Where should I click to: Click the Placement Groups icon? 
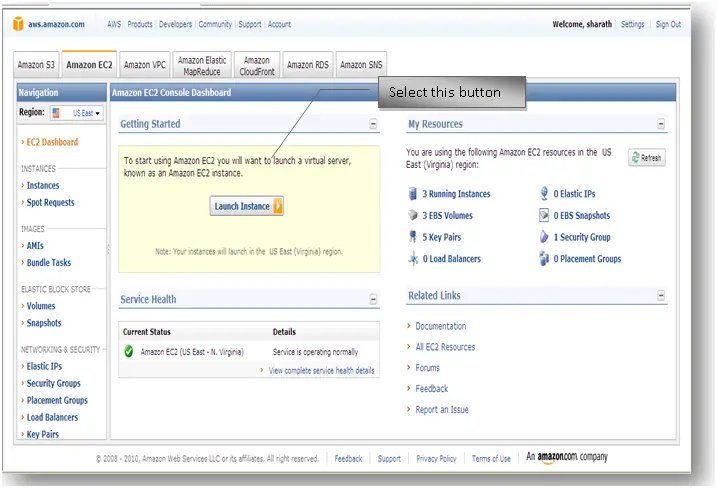(544, 258)
